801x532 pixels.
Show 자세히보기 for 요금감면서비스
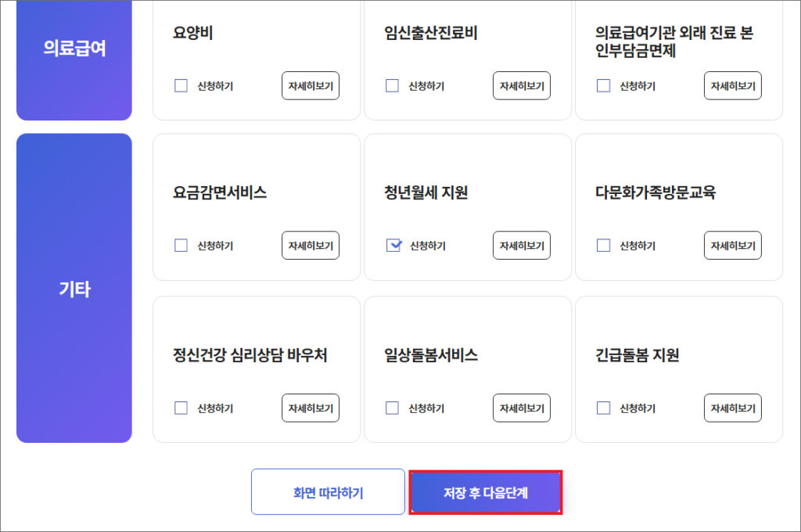[x=311, y=246]
